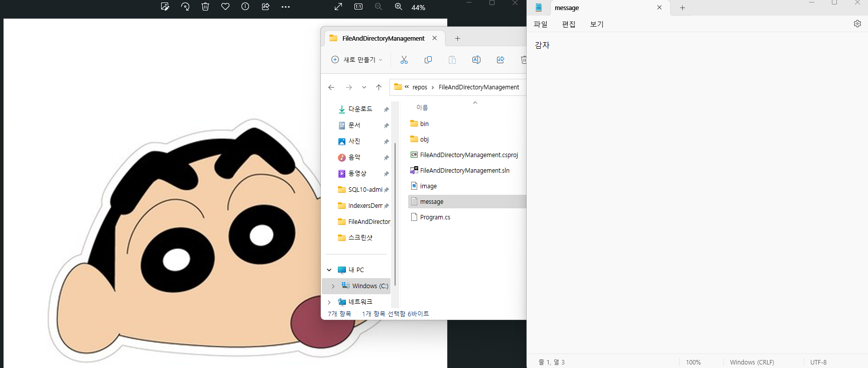Add a new tab in Notepad
Viewport: 868px width, 368px height.
683,8
